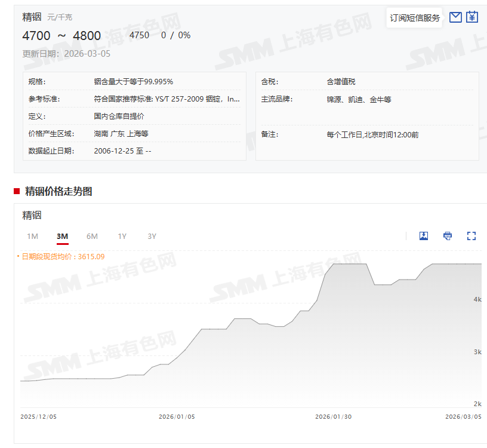This screenshot has width=487, height=448.
Task: Expand the chart to fullscreen
Action: pyautogui.click(x=471, y=236)
